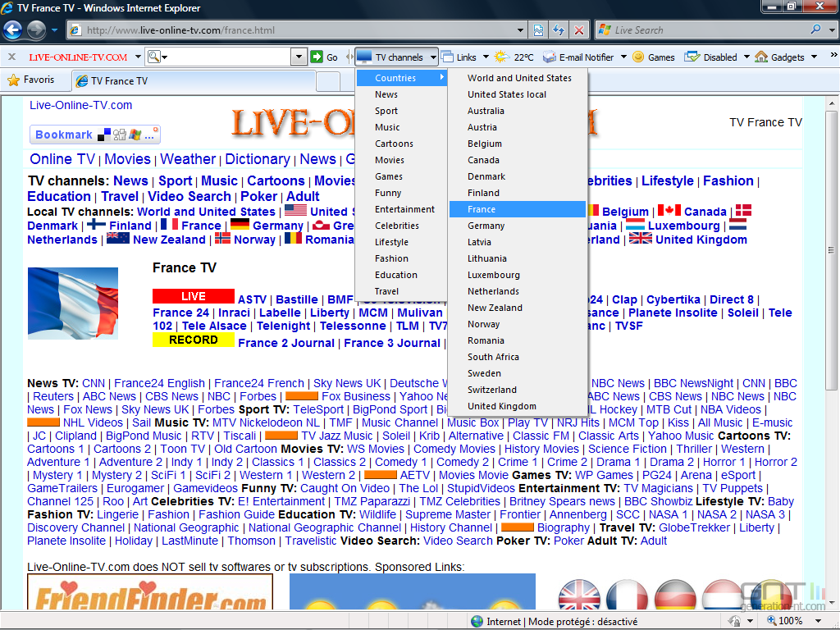Viewport: 840px width, 630px height.
Task: Click the yellow RECORD button
Action: pos(194,340)
